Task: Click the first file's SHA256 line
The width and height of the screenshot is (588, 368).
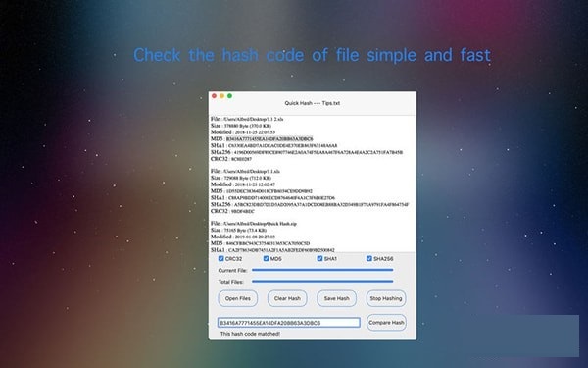Action: (307, 152)
